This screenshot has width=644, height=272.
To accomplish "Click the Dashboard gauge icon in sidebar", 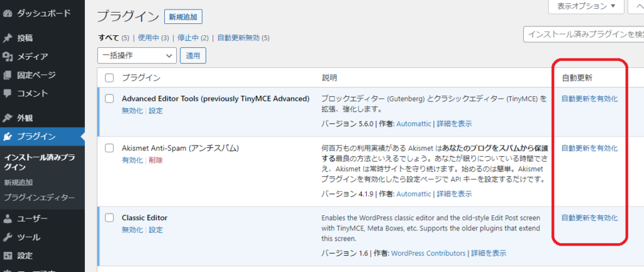I will coord(8,13).
